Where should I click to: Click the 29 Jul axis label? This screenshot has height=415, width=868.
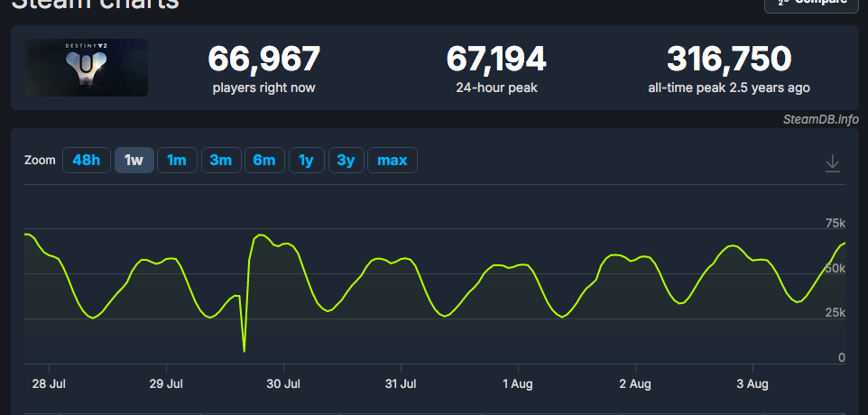[167, 384]
